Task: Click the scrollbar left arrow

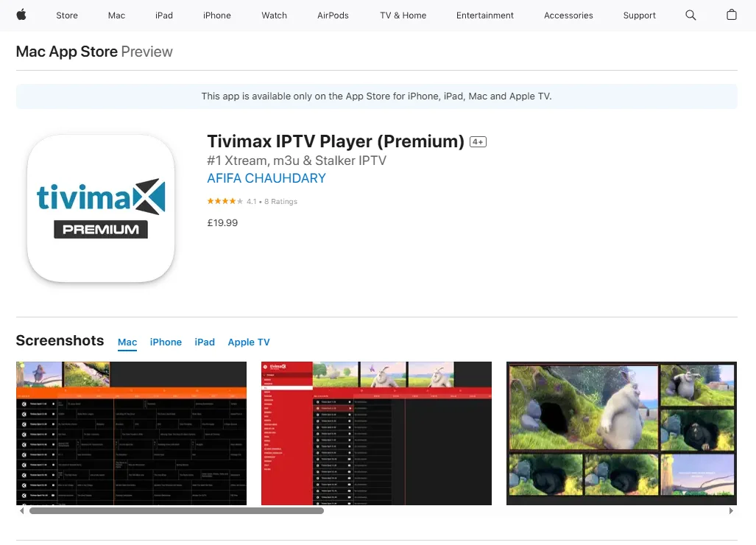Action: [x=21, y=511]
